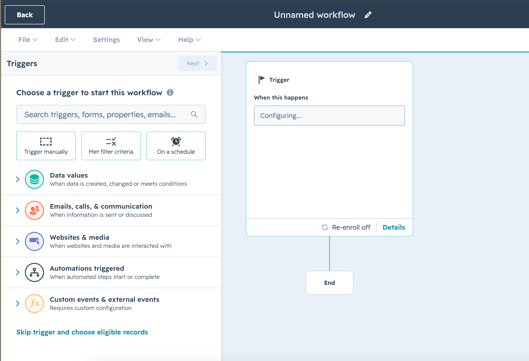Click the Custom events & external events text
This screenshot has width=529, height=361.
coord(105,300)
